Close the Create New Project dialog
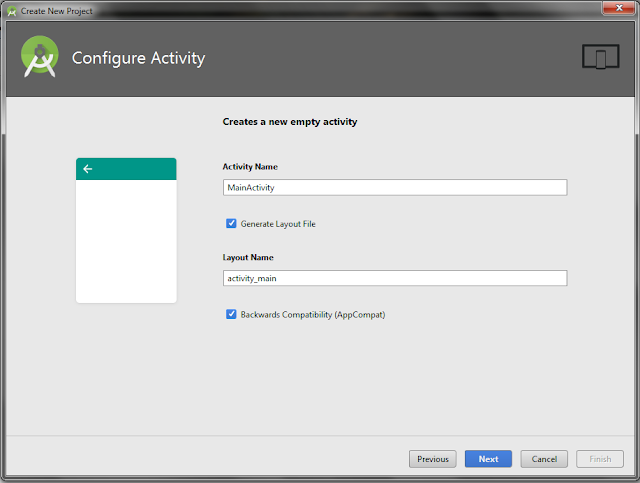 [619, 8]
